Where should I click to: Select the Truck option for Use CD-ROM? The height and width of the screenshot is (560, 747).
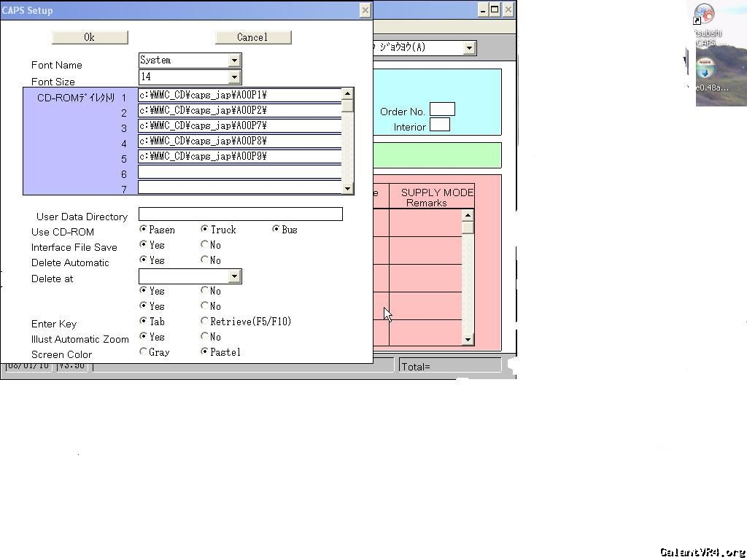[x=205, y=230]
